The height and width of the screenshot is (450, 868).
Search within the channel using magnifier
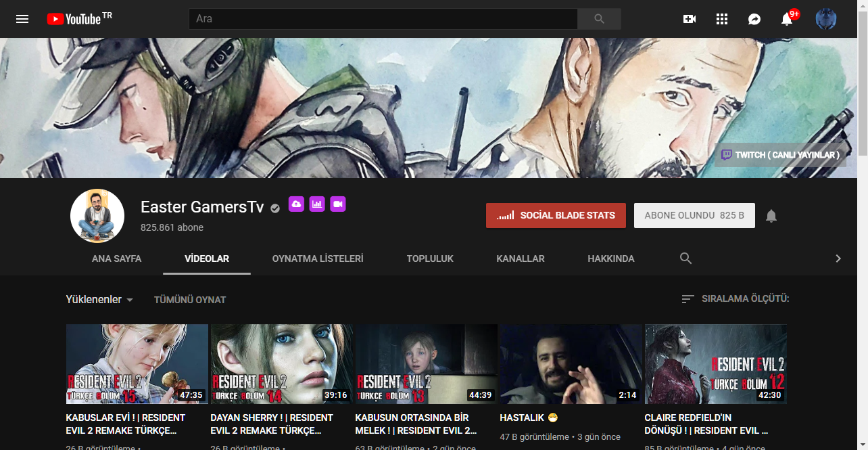[x=685, y=258]
